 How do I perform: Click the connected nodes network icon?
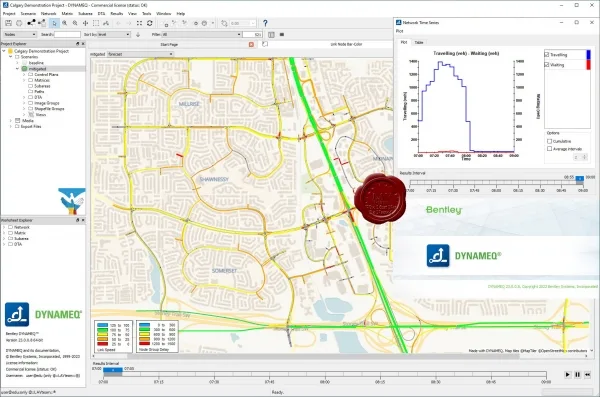[x=31, y=23]
